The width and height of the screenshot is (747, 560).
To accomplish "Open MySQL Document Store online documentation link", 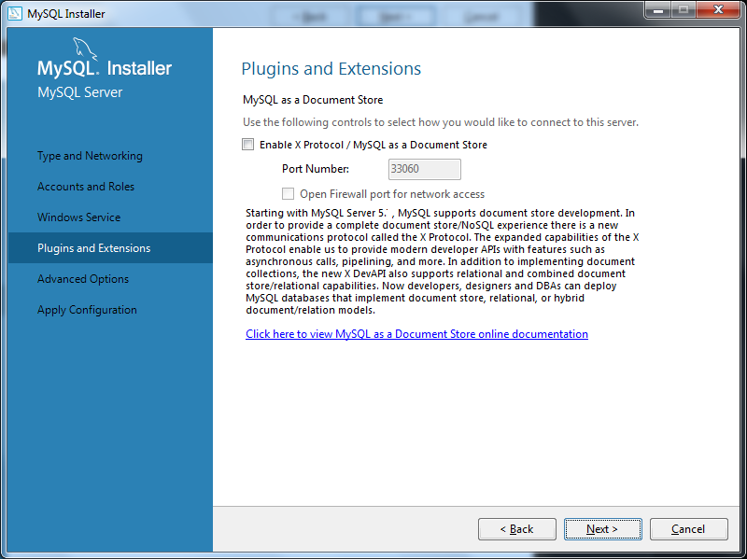I will coord(416,334).
